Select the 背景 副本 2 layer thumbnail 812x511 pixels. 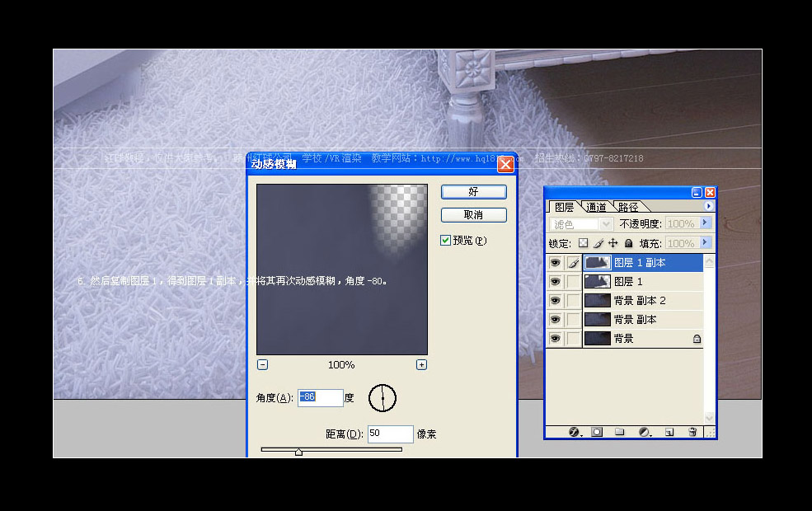click(597, 301)
